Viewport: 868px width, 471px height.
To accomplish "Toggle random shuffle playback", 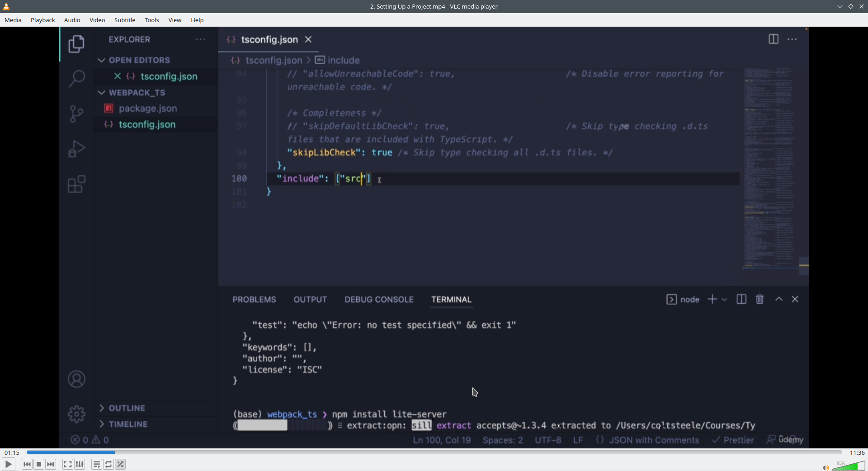I will click(x=120, y=464).
